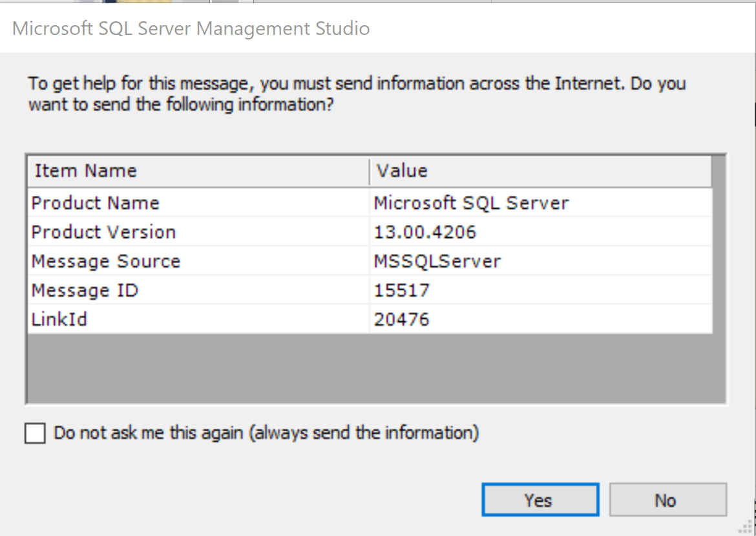Select the LinkId value '20476'
Viewport: 756px width, 536px height.
point(402,318)
